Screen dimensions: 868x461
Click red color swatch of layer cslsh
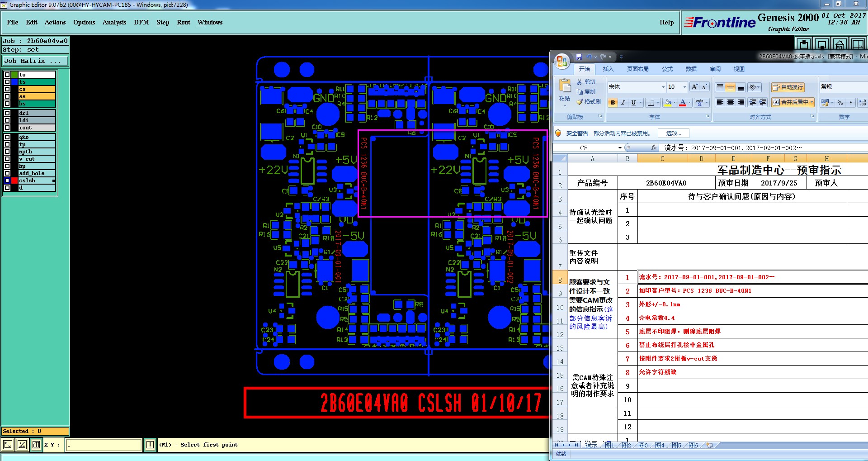14,181
